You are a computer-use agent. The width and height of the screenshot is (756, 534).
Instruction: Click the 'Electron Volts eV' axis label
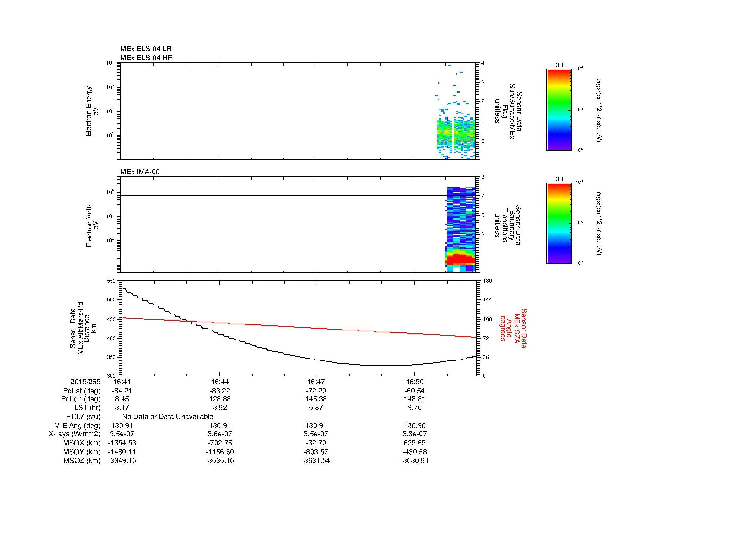point(92,225)
